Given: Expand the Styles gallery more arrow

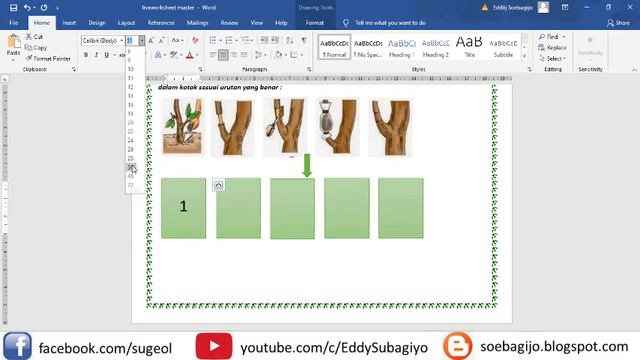Looking at the screenshot, I should pyautogui.click(x=524, y=56).
